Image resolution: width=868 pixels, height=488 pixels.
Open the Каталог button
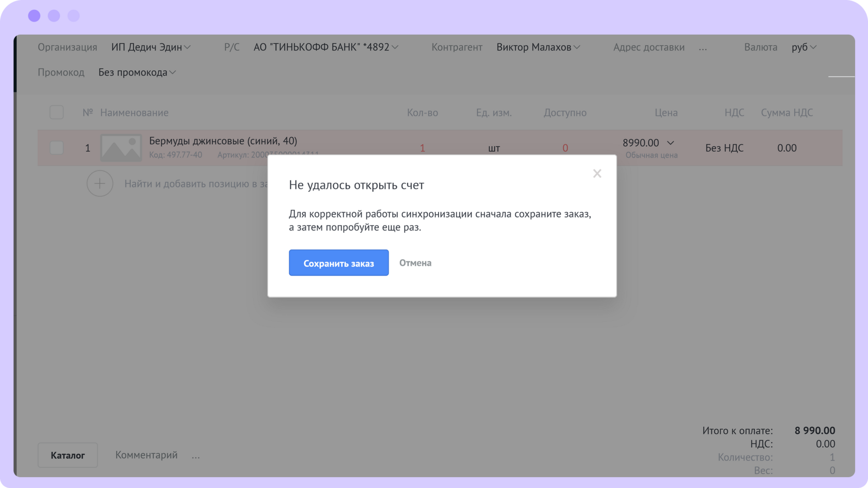68,455
